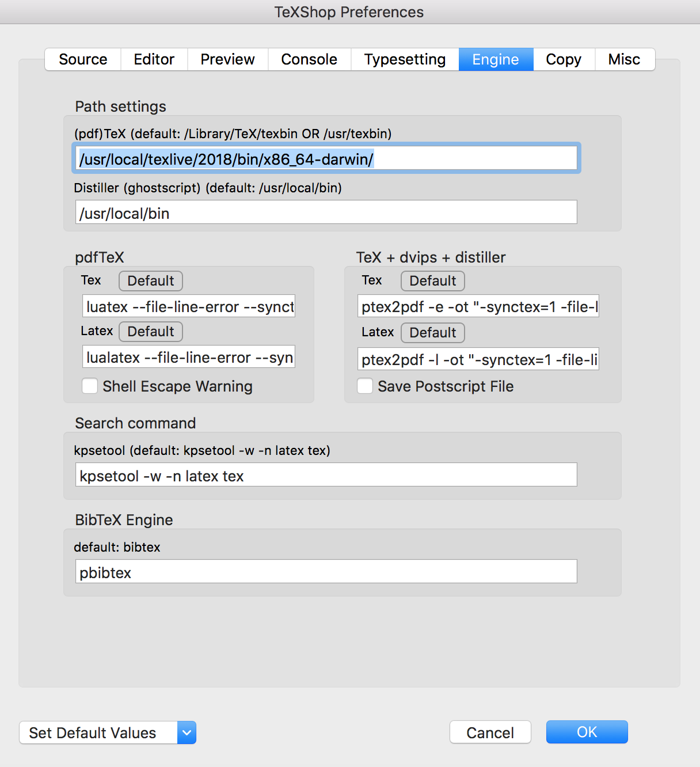Select the Preview tab
This screenshot has width=700, height=767.
click(227, 59)
